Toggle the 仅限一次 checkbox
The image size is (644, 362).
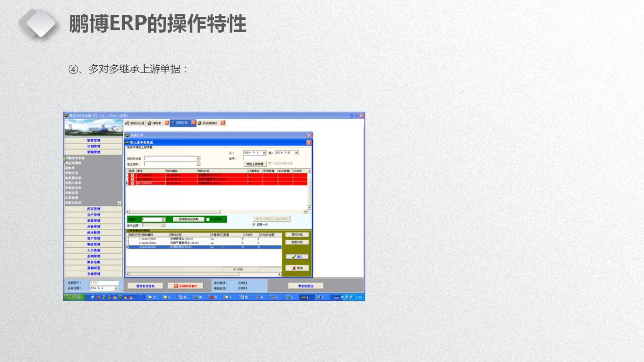[254, 224]
